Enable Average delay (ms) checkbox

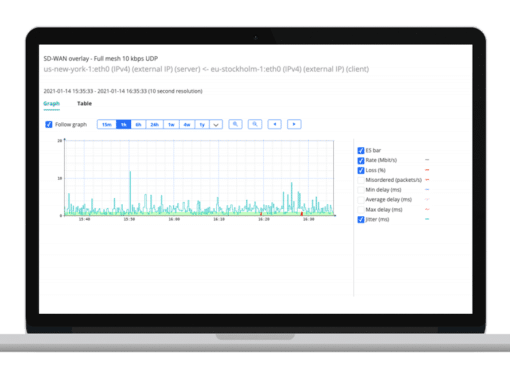click(361, 200)
